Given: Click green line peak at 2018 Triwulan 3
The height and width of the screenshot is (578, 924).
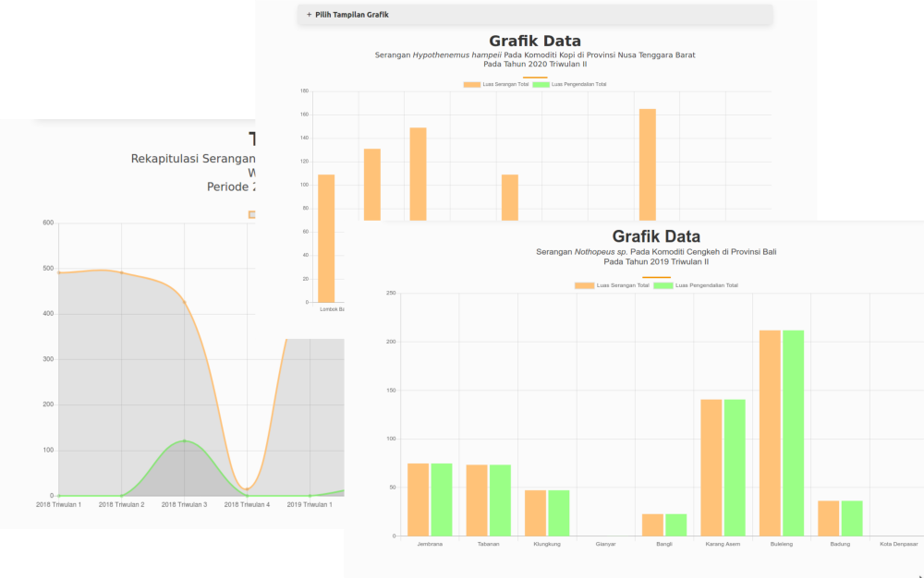Looking at the screenshot, I should coord(185,441).
